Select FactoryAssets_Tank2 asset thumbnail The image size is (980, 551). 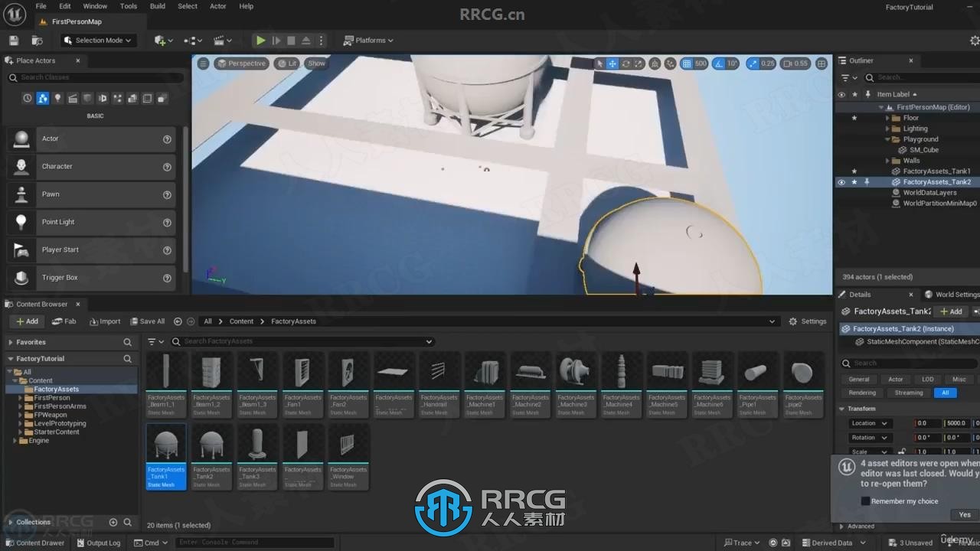pyautogui.click(x=211, y=457)
